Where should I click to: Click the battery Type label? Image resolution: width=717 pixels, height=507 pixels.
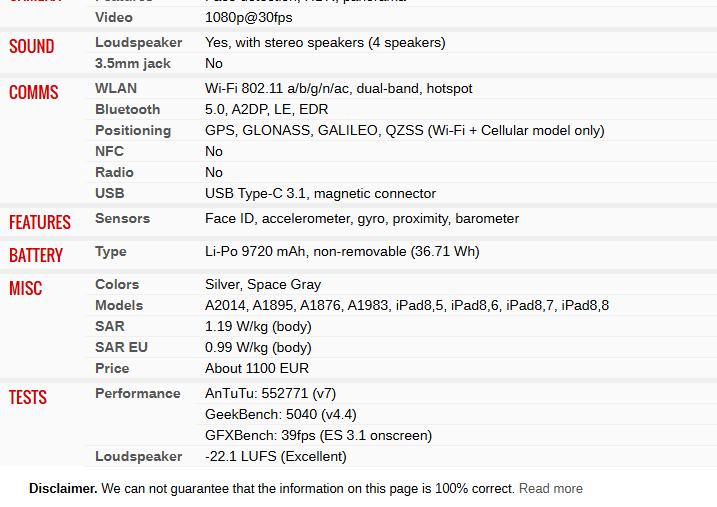pos(111,251)
